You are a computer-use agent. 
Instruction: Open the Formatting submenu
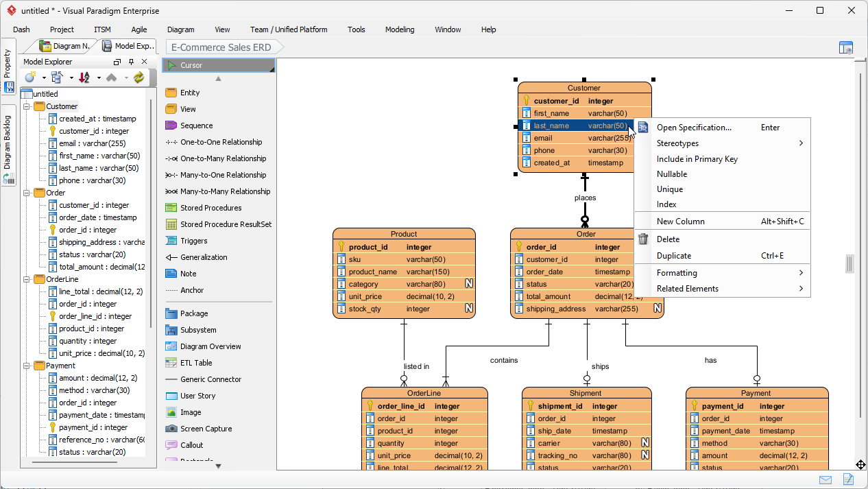pyautogui.click(x=722, y=273)
